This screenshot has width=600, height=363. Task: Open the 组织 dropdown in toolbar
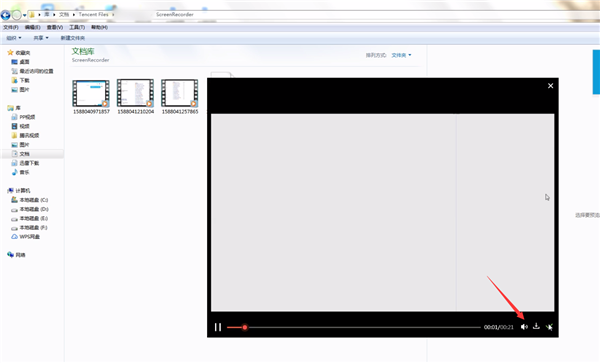(x=14, y=38)
